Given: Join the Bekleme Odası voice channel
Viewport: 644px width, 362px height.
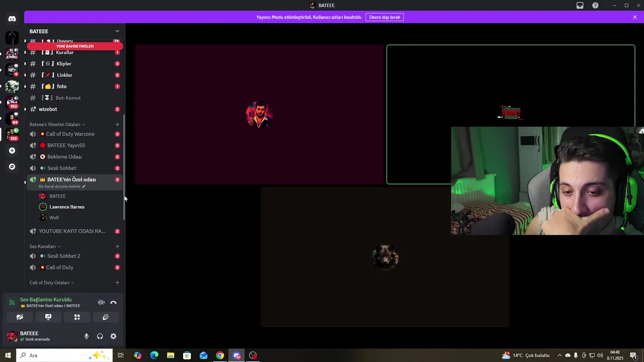Looking at the screenshot, I should (74, 157).
